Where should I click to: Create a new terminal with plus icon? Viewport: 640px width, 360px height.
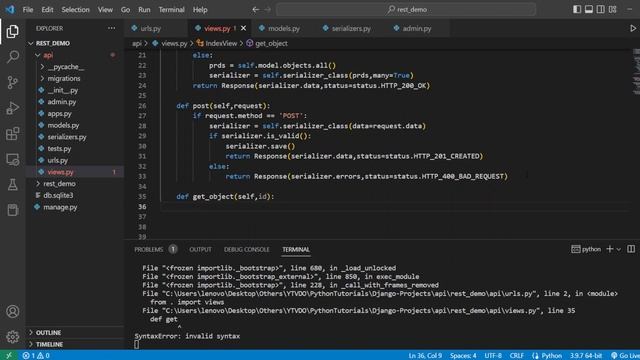coord(610,249)
